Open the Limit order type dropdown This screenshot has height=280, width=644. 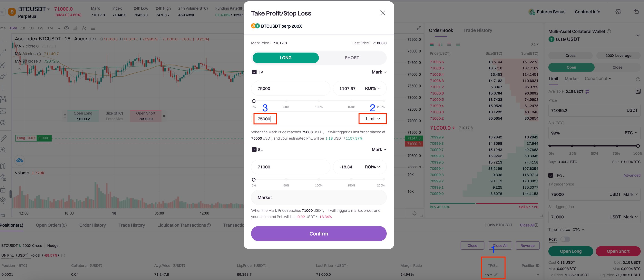373,119
